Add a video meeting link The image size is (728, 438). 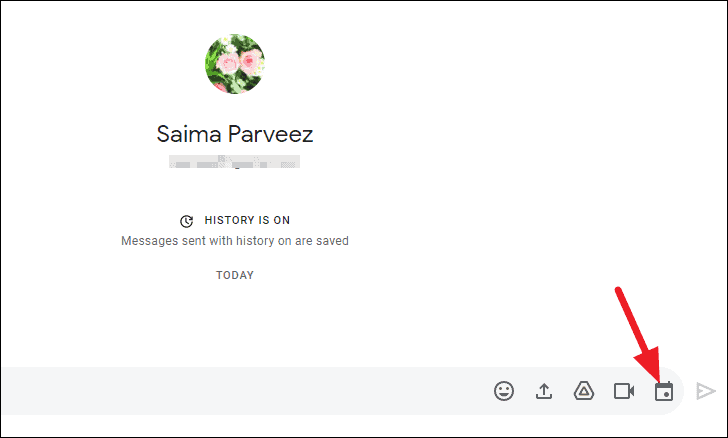click(624, 391)
